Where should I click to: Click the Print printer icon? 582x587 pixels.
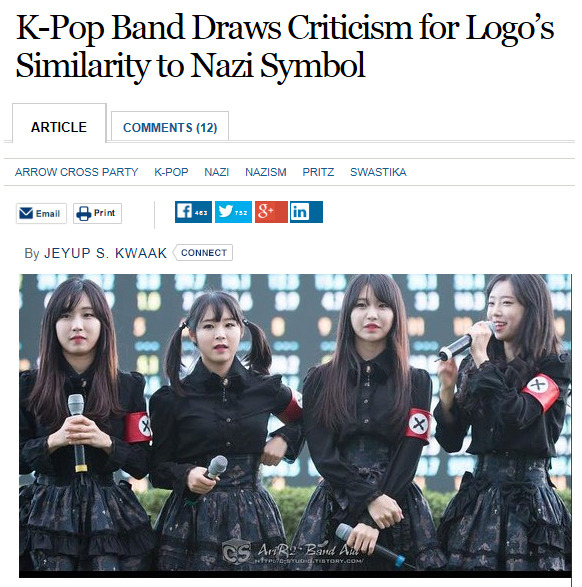83,213
